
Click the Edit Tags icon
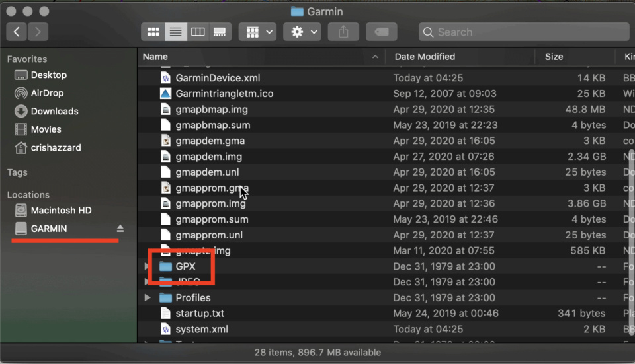coord(381,32)
